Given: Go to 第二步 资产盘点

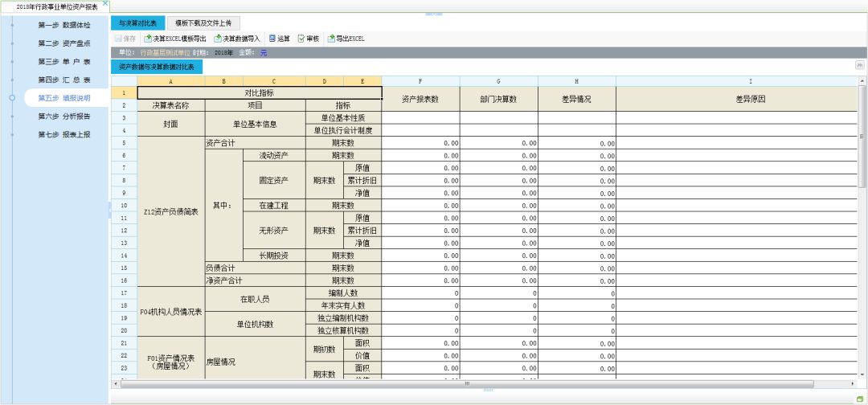Looking at the screenshot, I should coord(63,43).
